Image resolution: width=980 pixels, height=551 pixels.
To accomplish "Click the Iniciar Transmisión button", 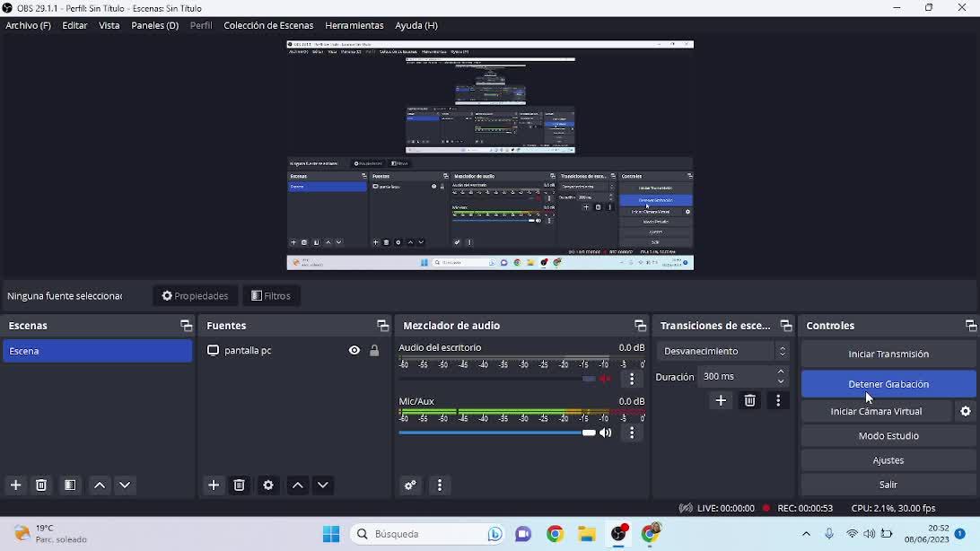I will click(x=888, y=354).
